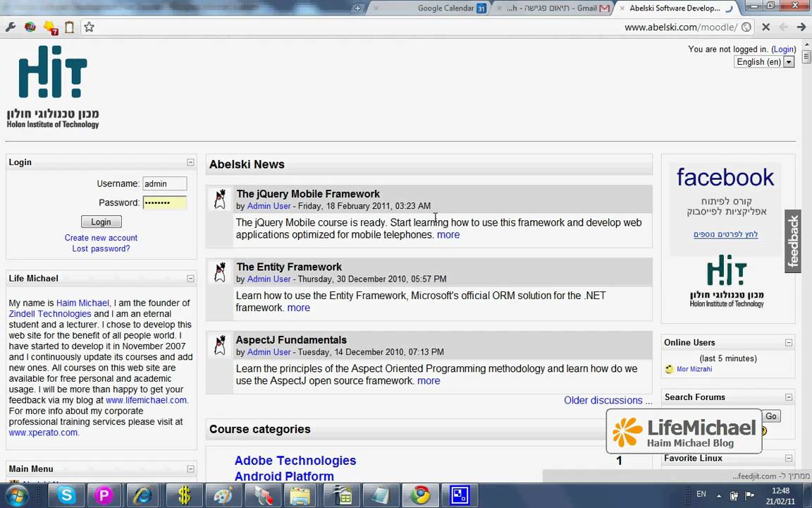
Task: Open a new tab with plus button
Action: click(358, 8)
